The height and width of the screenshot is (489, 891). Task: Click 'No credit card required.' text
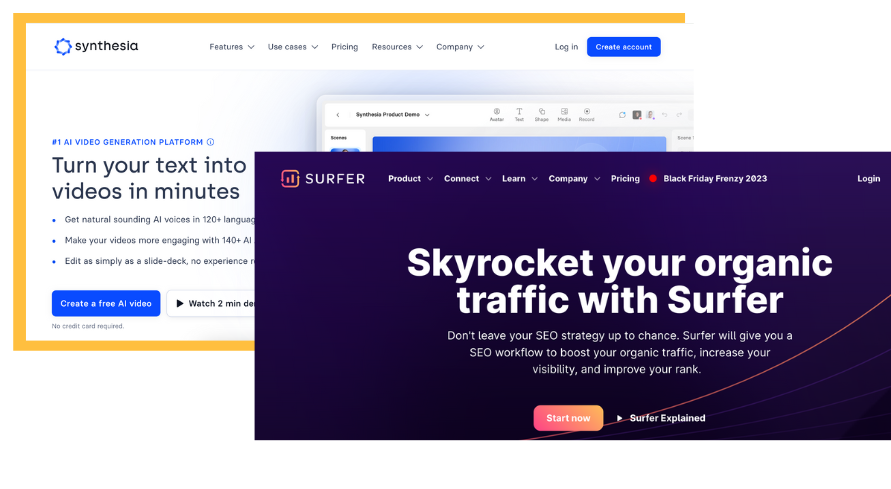point(88,326)
